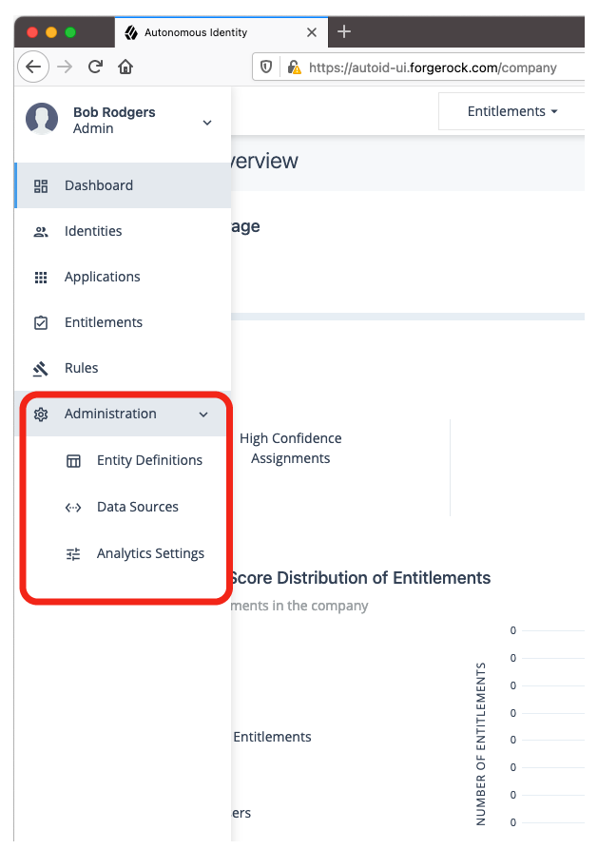Open the Applications menu item
The width and height of the screenshot is (598, 868).
point(123,277)
